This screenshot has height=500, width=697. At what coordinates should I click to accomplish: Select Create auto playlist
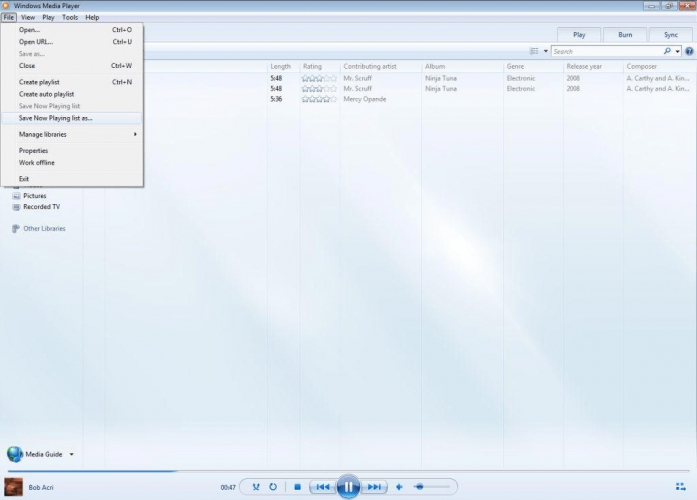pyautogui.click(x=72, y=94)
